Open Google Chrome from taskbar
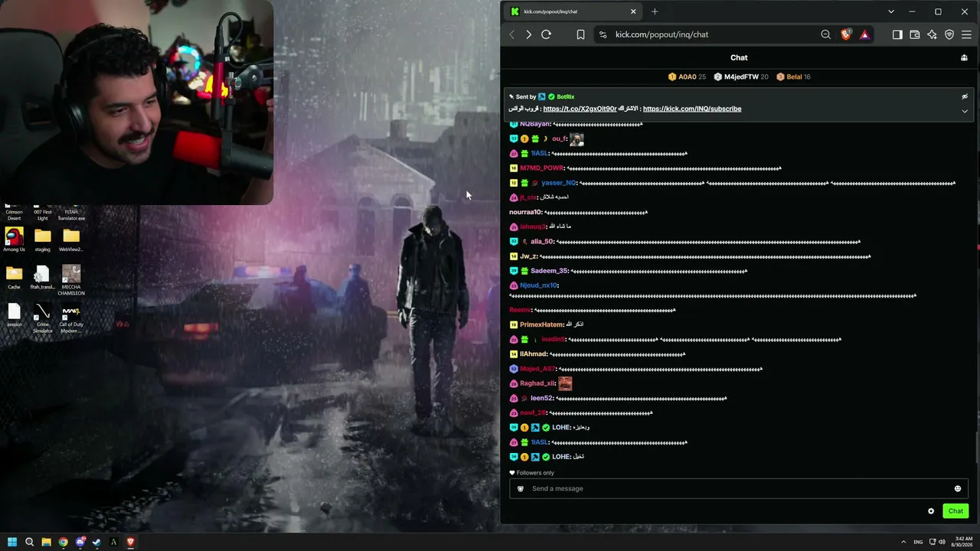The height and width of the screenshot is (551, 980). coord(63,542)
